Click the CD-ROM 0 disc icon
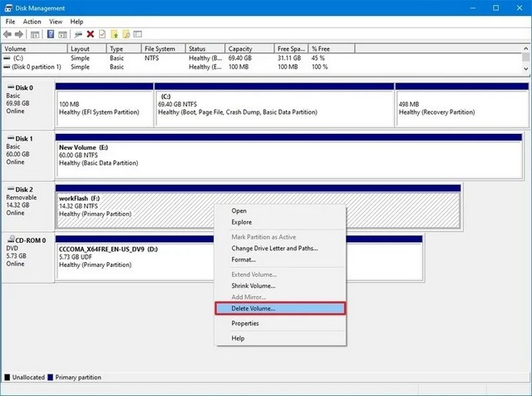The image size is (532, 396). point(11,239)
